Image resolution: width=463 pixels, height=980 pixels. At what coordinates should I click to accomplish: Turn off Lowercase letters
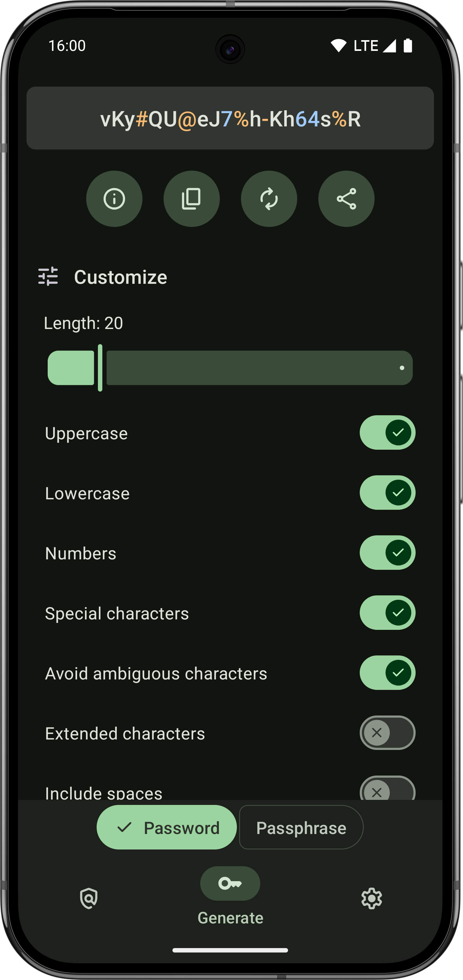[387, 493]
